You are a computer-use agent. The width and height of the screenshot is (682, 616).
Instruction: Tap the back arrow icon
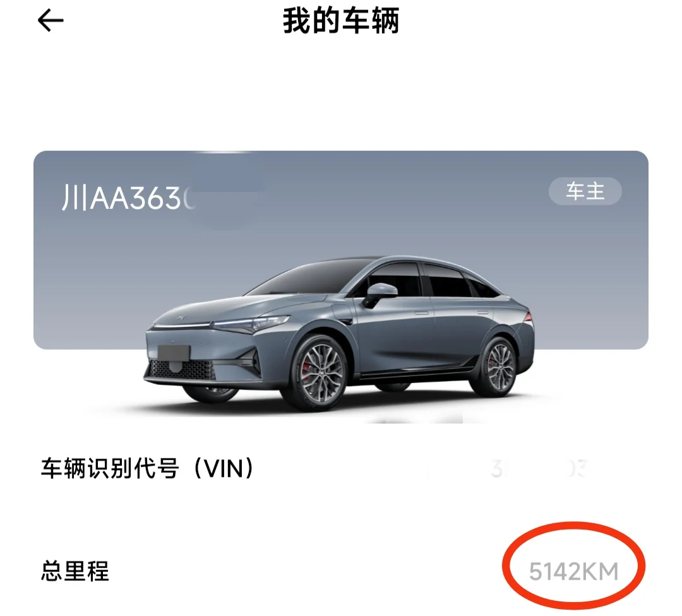coord(51,20)
